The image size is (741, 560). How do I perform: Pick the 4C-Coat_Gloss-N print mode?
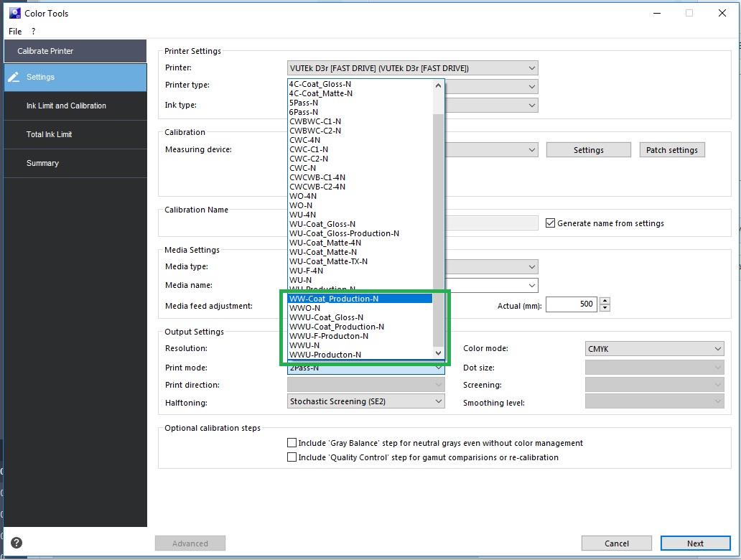tap(360, 84)
